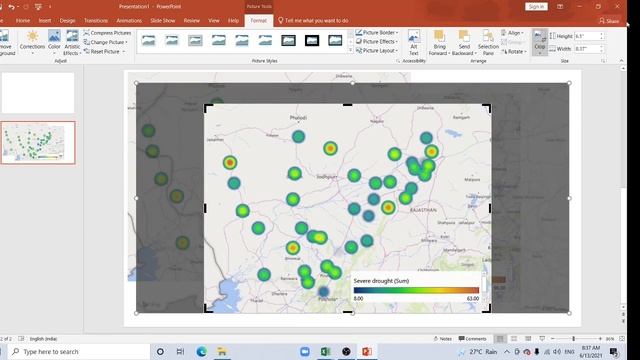Viewport: 640px width, 360px height.
Task: Open Excel from taskbar
Action: (325, 351)
